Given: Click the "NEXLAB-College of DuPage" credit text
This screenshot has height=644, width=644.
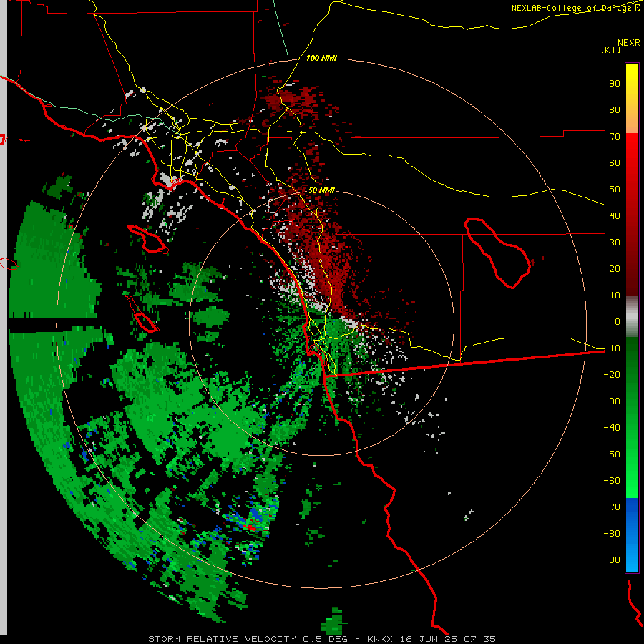Looking at the screenshot, I should coord(572,8).
